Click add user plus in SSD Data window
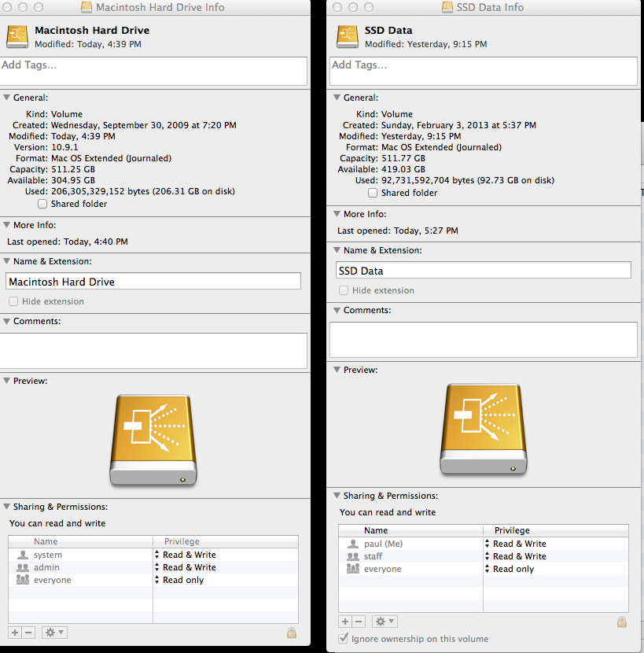644x653 pixels. tap(345, 622)
